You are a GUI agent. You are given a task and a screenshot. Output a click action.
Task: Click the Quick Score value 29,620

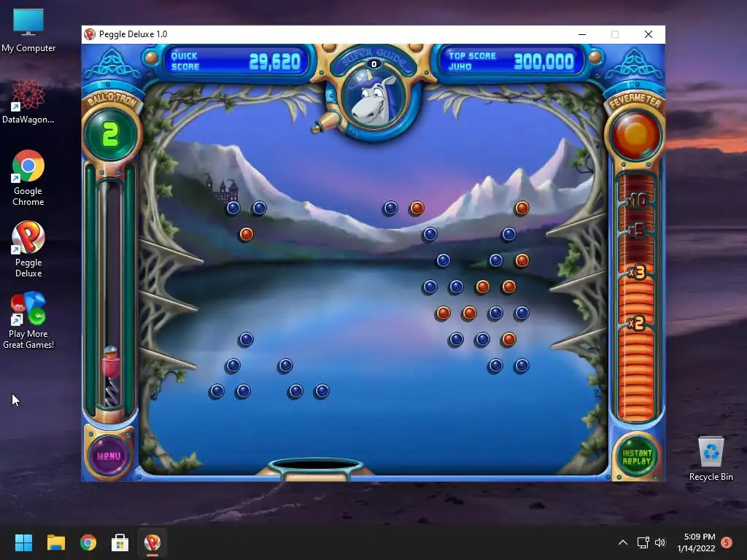(275, 61)
